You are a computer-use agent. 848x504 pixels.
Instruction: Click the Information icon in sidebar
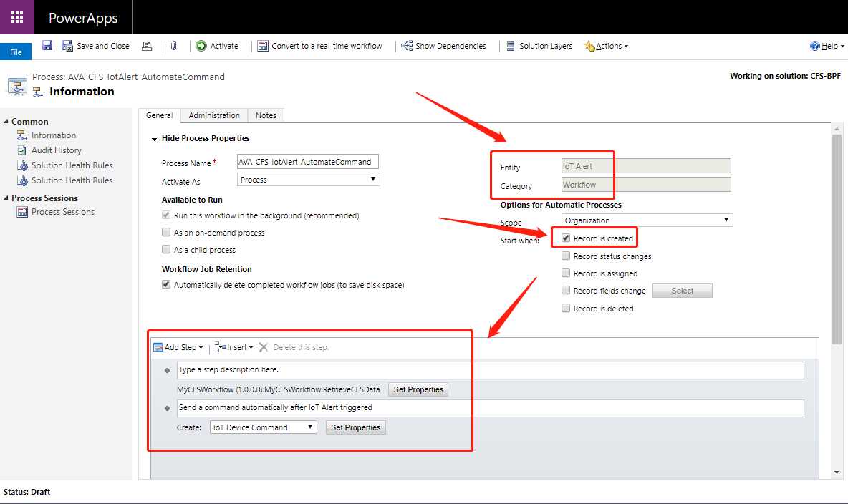pos(22,135)
